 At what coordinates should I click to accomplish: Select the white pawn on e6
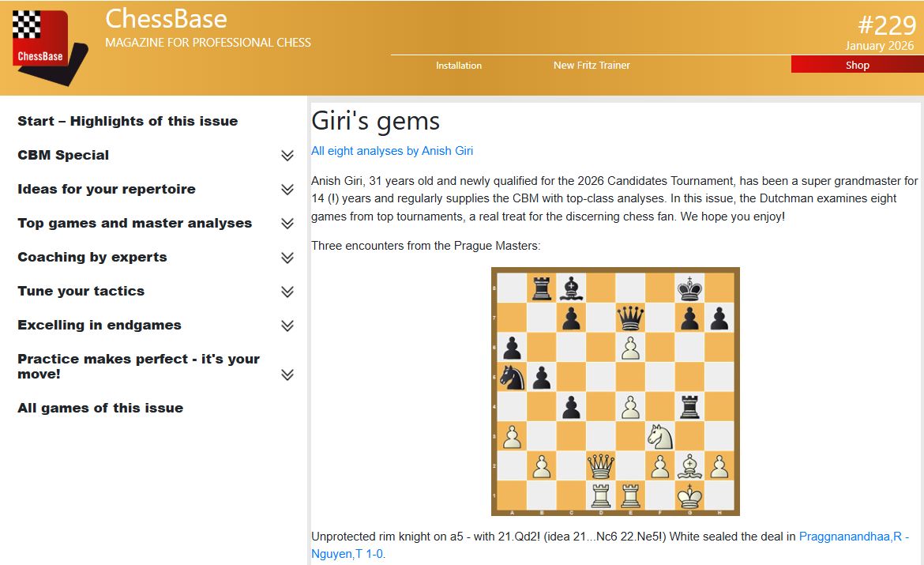(631, 348)
